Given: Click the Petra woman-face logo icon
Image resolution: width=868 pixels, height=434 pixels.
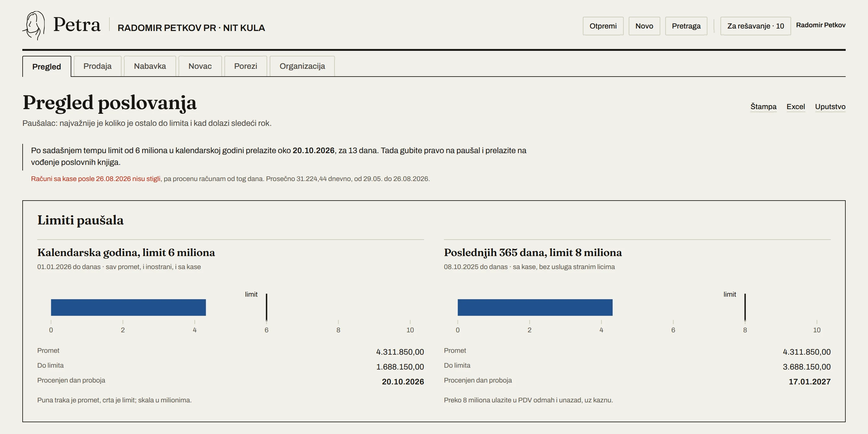Looking at the screenshot, I should pyautogui.click(x=34, y=26).
